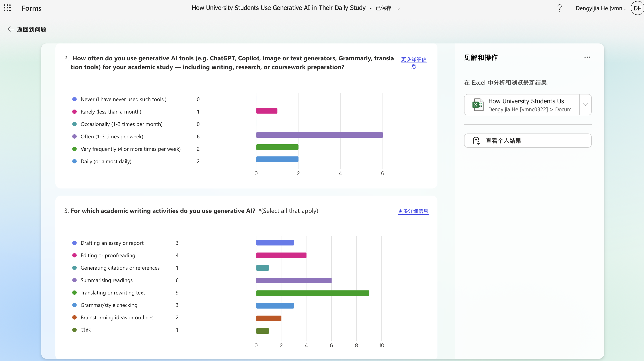Image resolution: width=644 pixels, height=361 pixels.
Task: Click the Forms app title
Action: [x=31, y=8]
